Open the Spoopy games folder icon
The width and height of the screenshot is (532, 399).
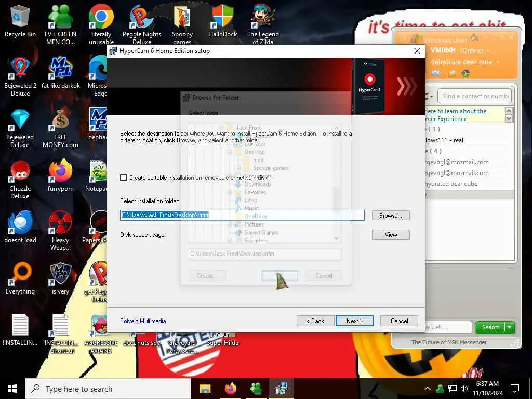click(x=182, y=24)
